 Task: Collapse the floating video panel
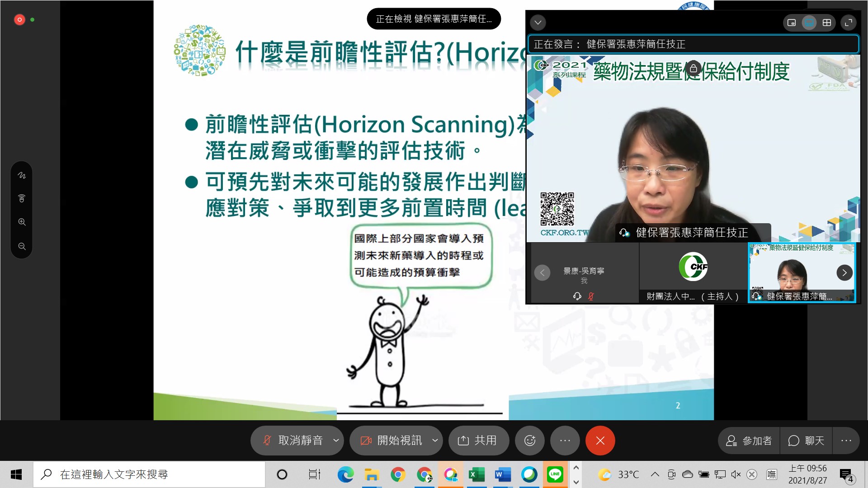(x=538, y=22)
